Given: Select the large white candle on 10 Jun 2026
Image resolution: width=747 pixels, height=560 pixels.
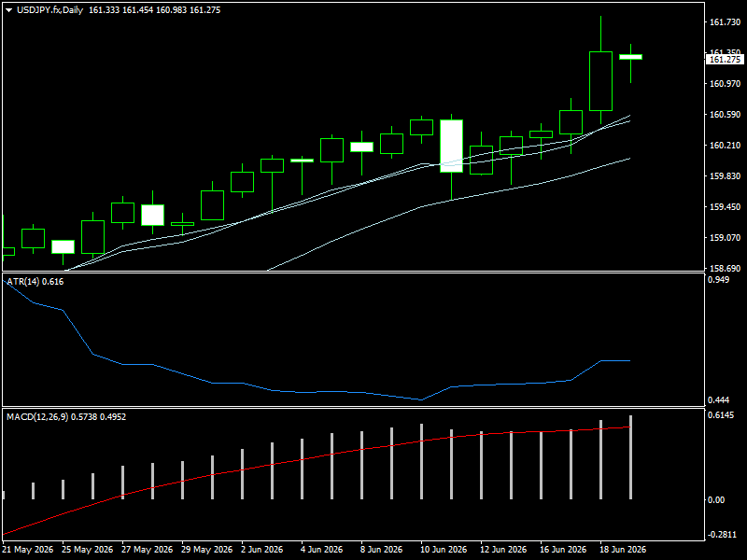Looking at the screenshot, I should pyautogui.click(x=451, y=146).
